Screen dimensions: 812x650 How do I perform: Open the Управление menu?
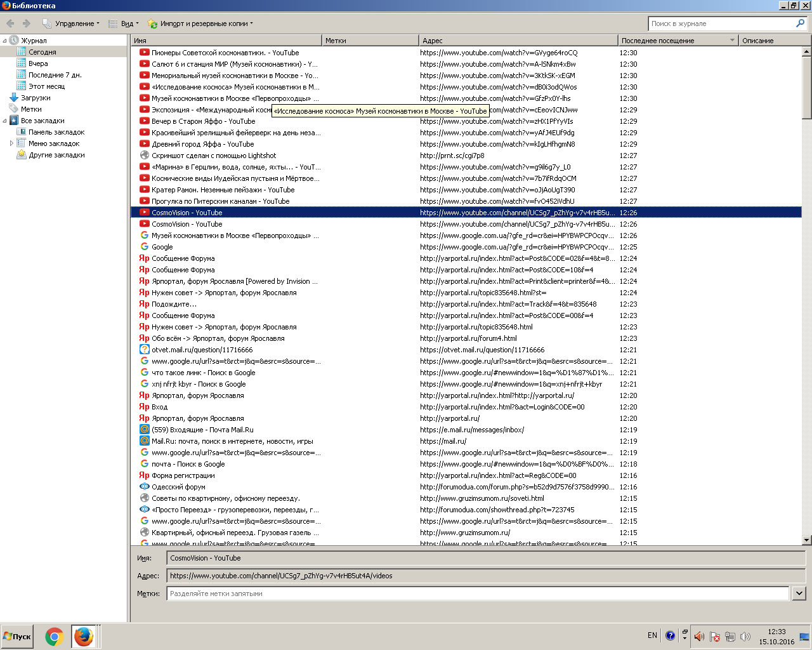(x=71, y=23)
